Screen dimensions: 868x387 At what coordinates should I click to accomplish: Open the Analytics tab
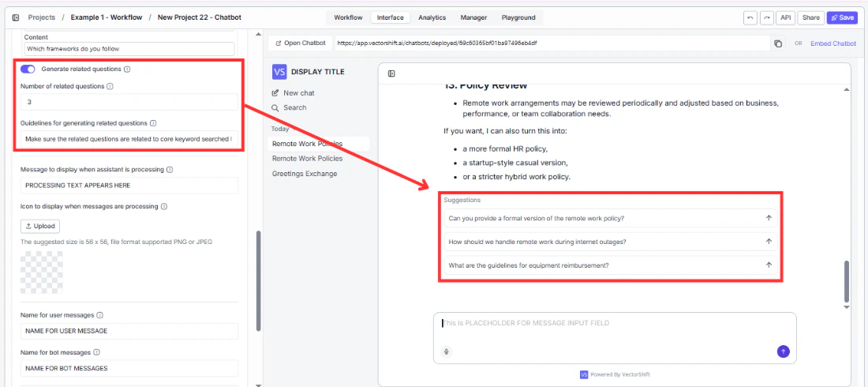click(x=432, y=17)
